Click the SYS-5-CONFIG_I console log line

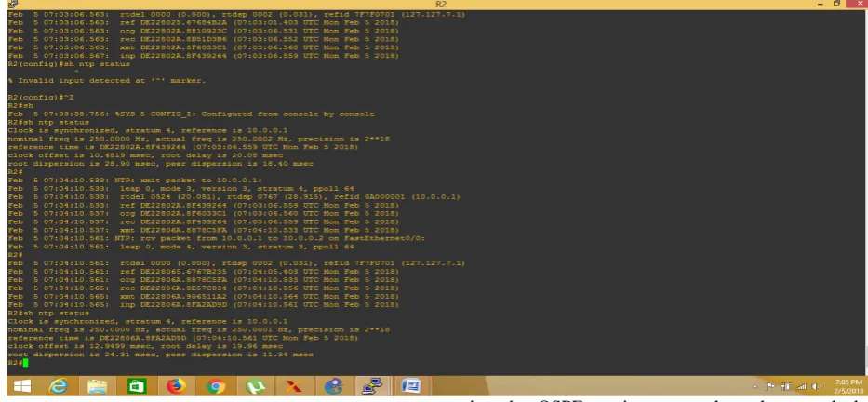[191, 114]
